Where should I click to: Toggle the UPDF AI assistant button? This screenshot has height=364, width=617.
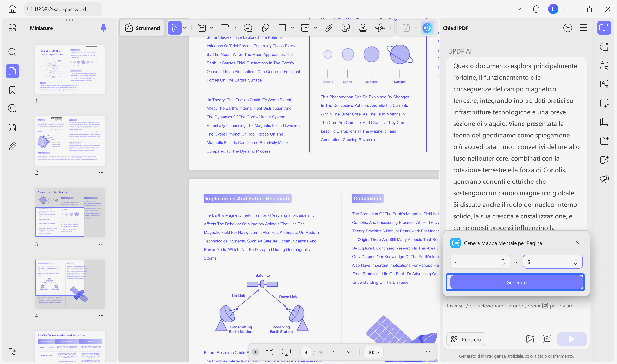(427, 28)
